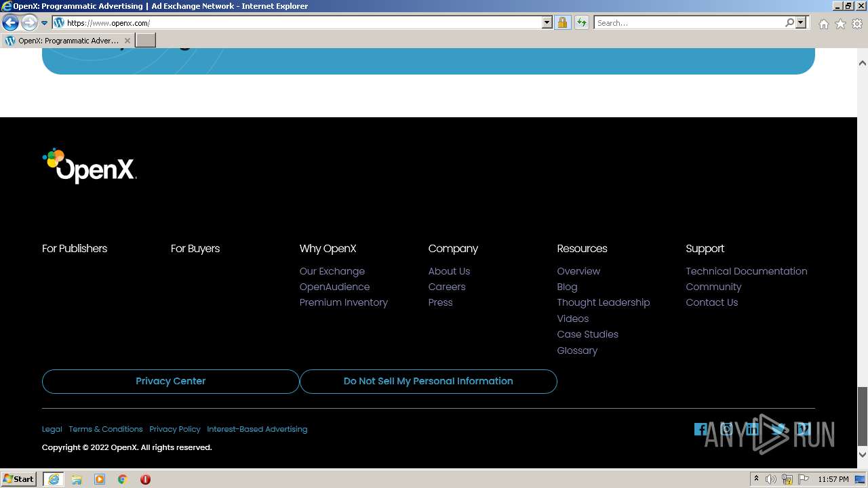This screenshot has height=488, width=868.
Task: Open the search provider dropdown arrow
Action: [x=801, y=23]
